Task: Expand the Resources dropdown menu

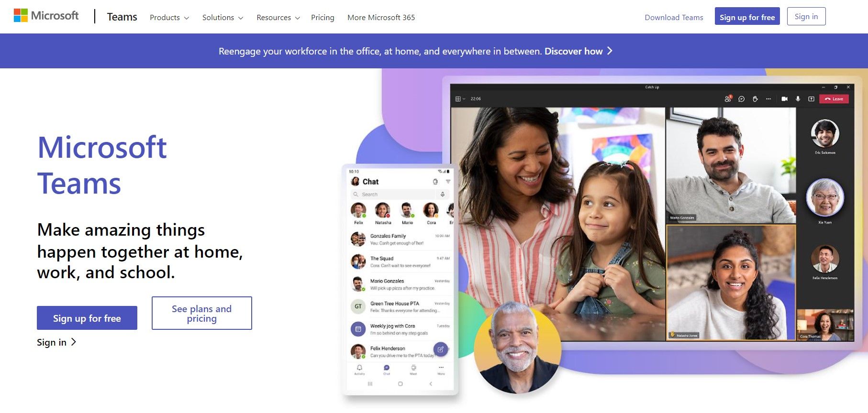Action: (x=278, y=17)
